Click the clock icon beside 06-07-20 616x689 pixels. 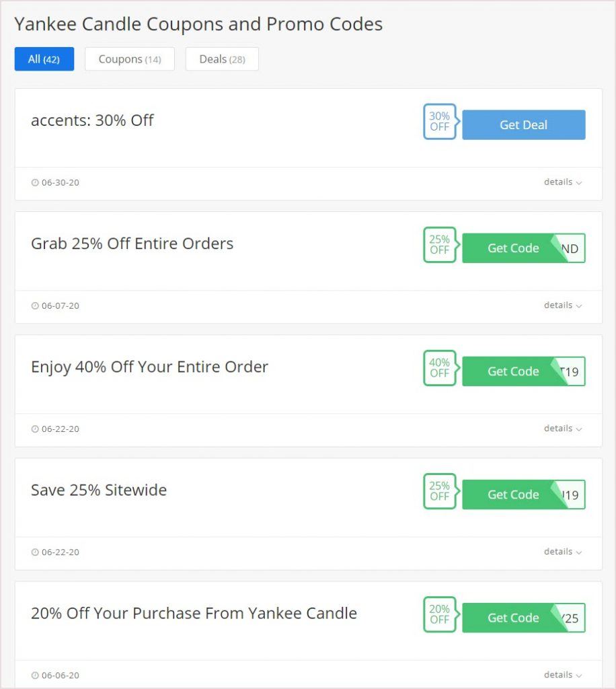click(35, 305)
